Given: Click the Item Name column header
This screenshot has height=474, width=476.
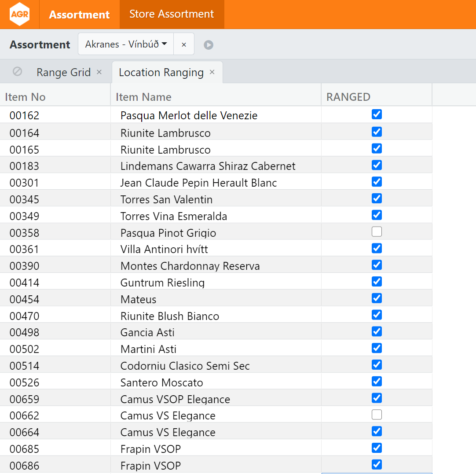Looking at the screenshot, I should pyautogui.click(x=143, y=97).
